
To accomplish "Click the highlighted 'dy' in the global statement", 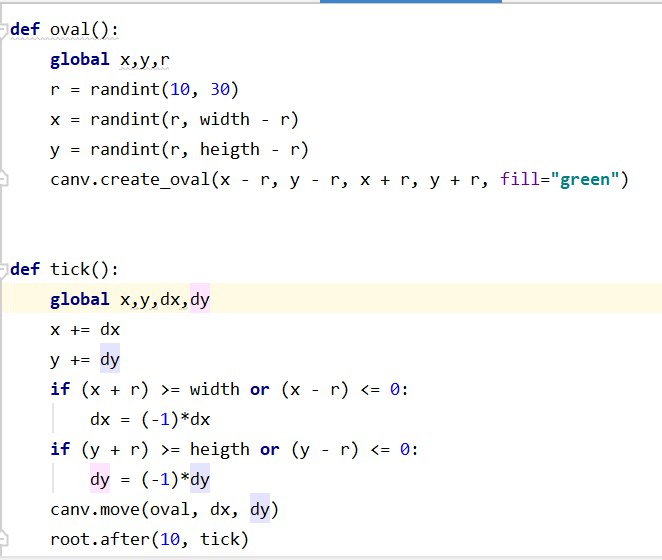I will pyautogui.click(x=200, y=299).
